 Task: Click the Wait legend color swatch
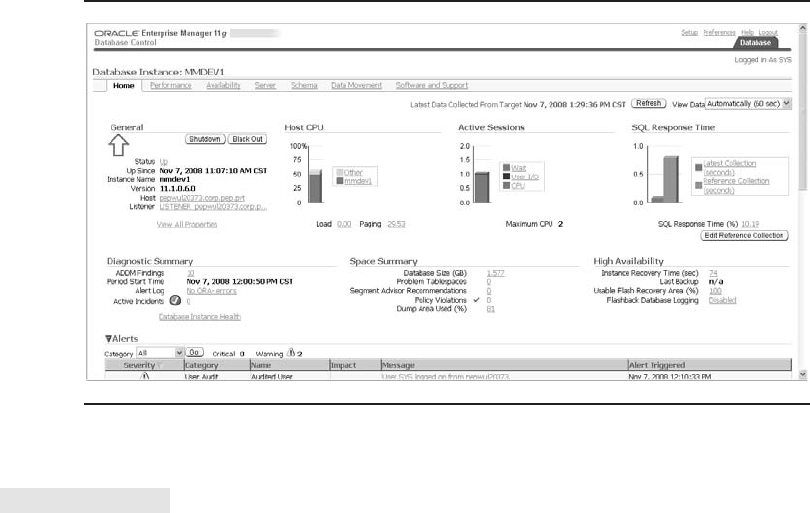(x=506, y=167)
